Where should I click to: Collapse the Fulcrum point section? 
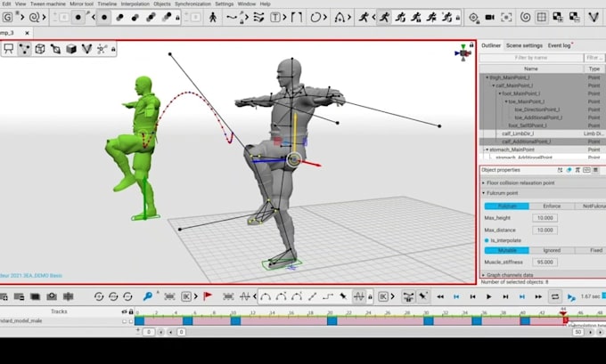pyautogui.click(x=483, y=193)
